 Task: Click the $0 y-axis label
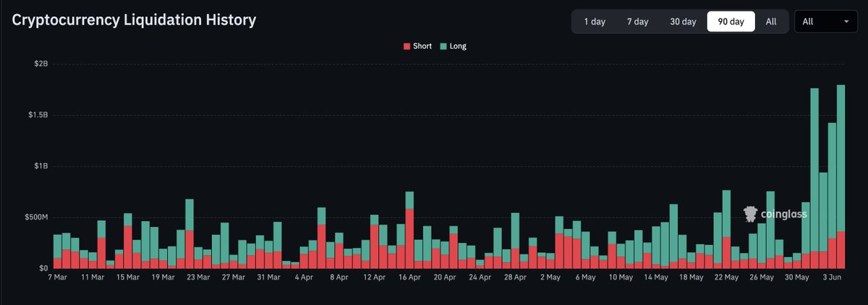[x=45, y=269]
